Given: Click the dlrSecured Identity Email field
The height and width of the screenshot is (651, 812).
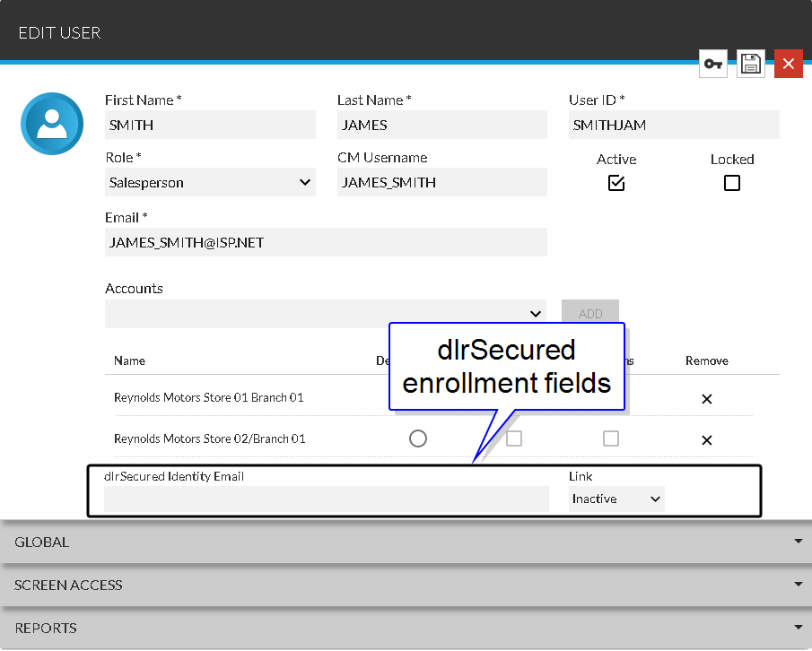Looking at the screenshot, I should [327, 499].
